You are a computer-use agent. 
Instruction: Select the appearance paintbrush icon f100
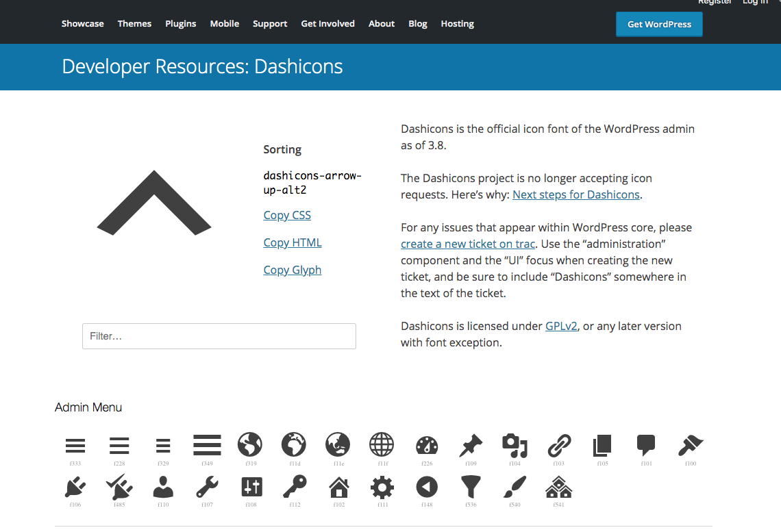[691, 446]
